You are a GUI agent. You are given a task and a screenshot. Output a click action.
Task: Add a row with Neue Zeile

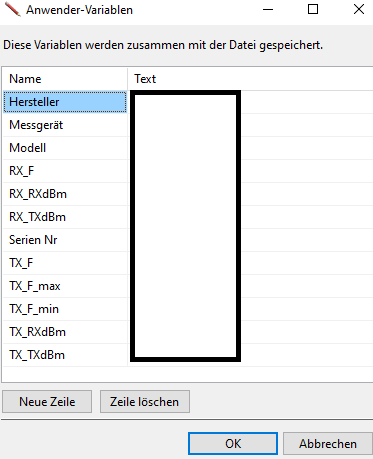pyautogui.click(x=47, y=402)
